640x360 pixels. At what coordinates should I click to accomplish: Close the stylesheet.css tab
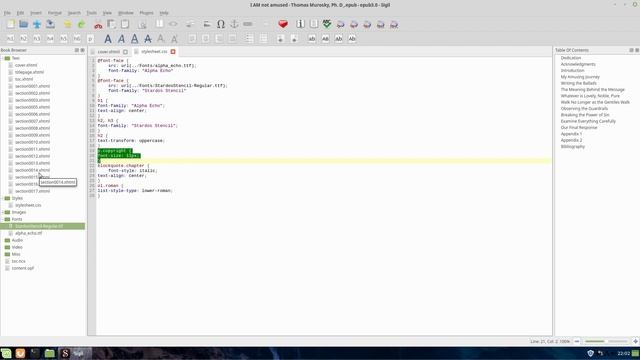coord(173,52)
